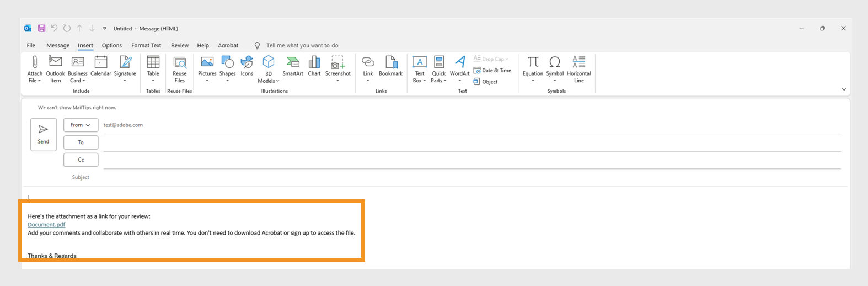Open the Format Text tab

click(146, 45)
